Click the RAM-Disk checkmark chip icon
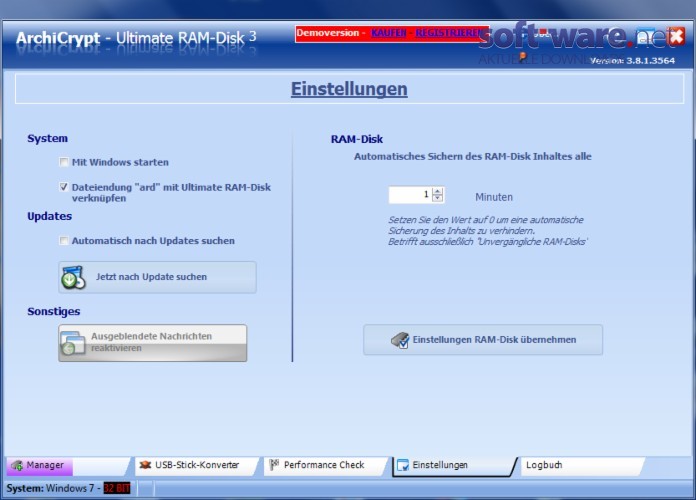 tap(400, 340)
